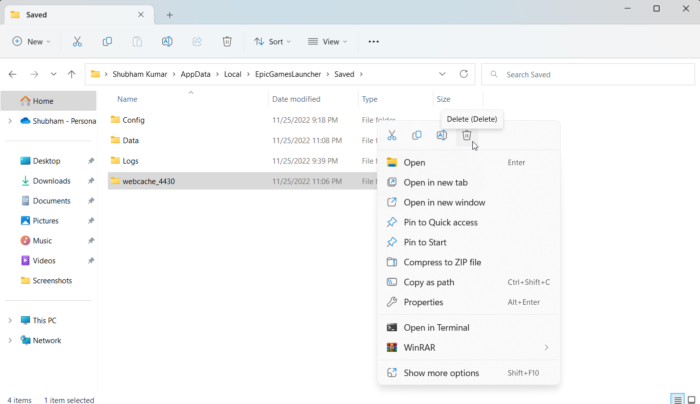Select the Logs folder row

tap(243, 161)
